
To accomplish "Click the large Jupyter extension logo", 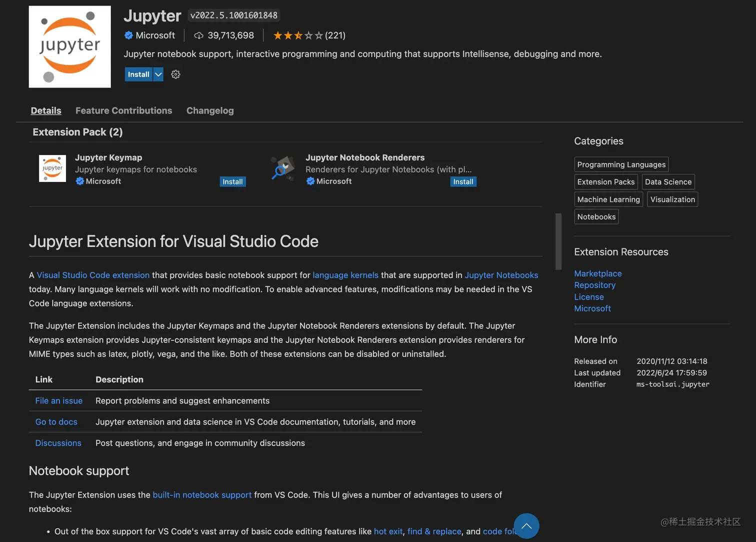I will tap(69, 47).
